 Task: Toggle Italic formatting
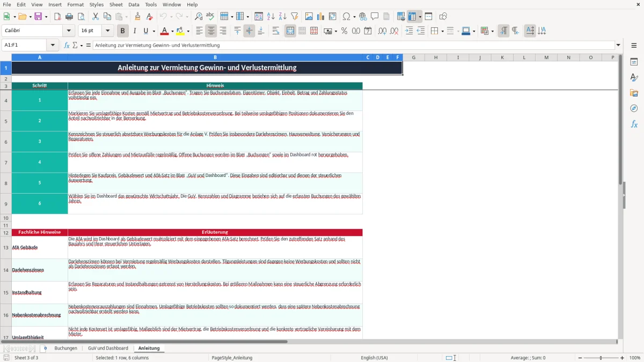134,31
